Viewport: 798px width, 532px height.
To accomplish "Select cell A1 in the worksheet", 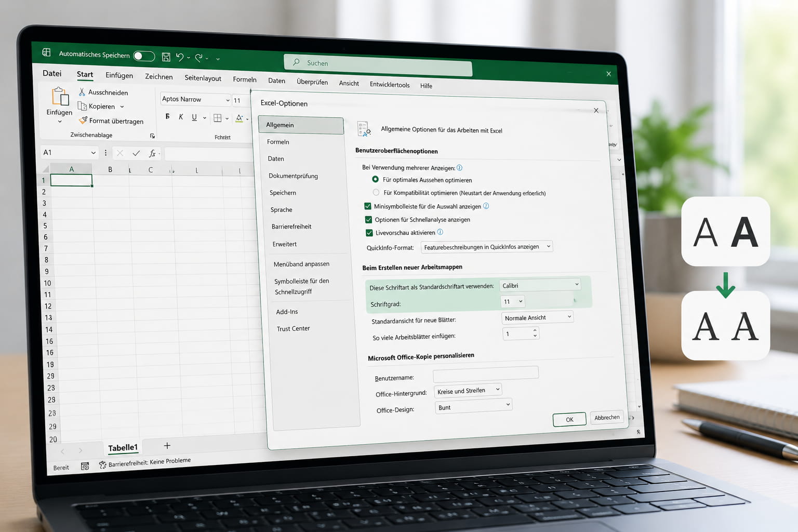I will [71, 180].
